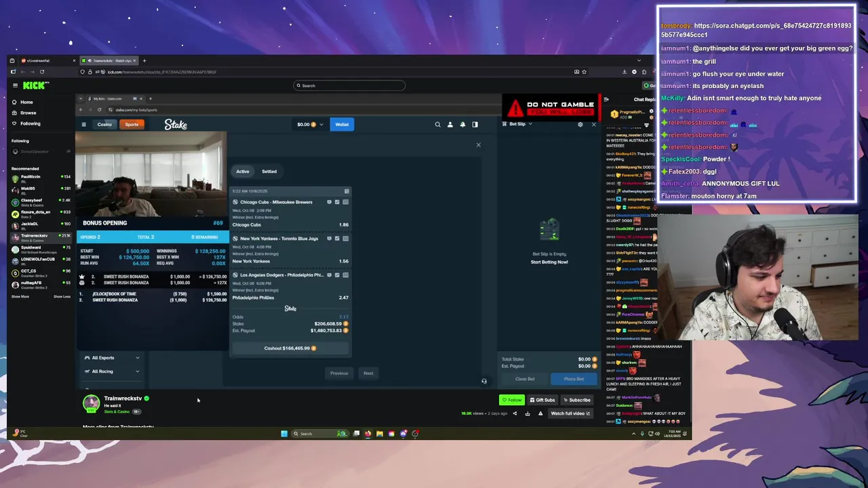Click Show Less under Recommended
The width and height of the screenshot is (868, 488).
pos(62,296)
